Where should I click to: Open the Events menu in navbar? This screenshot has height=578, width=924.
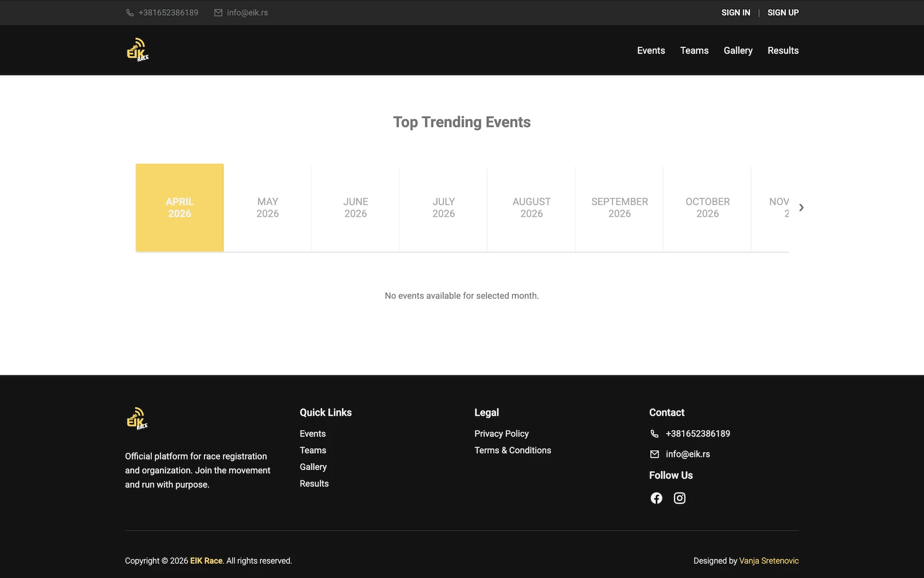click(x=651, y=51)
